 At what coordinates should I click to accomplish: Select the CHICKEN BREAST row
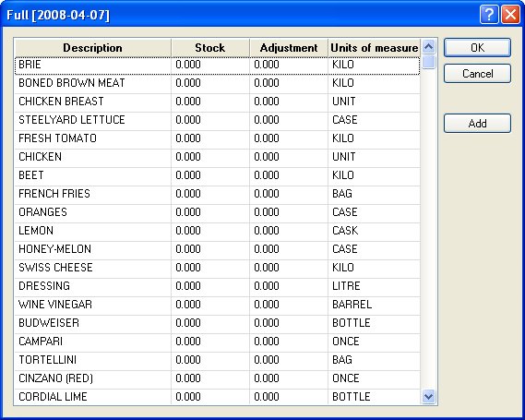click(x=218, y=102)
